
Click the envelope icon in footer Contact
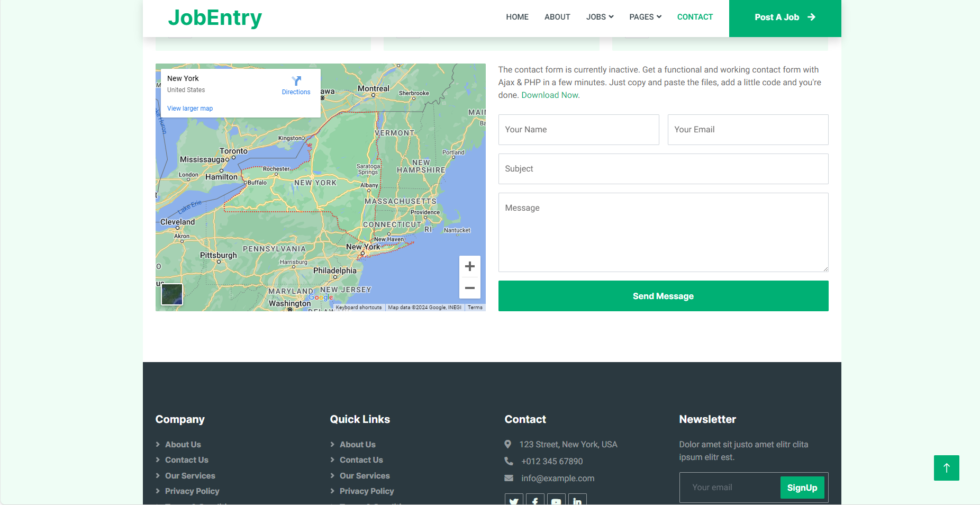(x=509, y=478)
